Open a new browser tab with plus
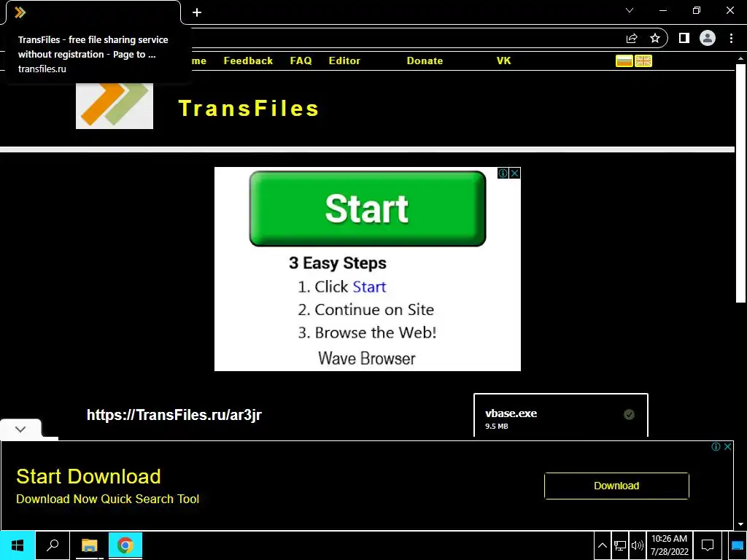747x560 pixels. click(197, 12)
